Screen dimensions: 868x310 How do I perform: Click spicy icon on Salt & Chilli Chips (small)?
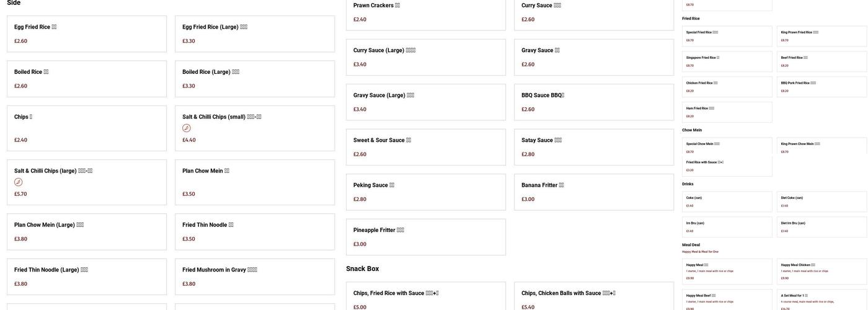186,128
